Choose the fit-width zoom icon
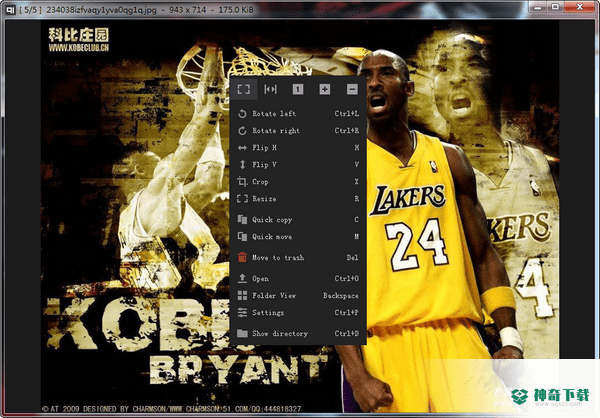 point(271,89)
